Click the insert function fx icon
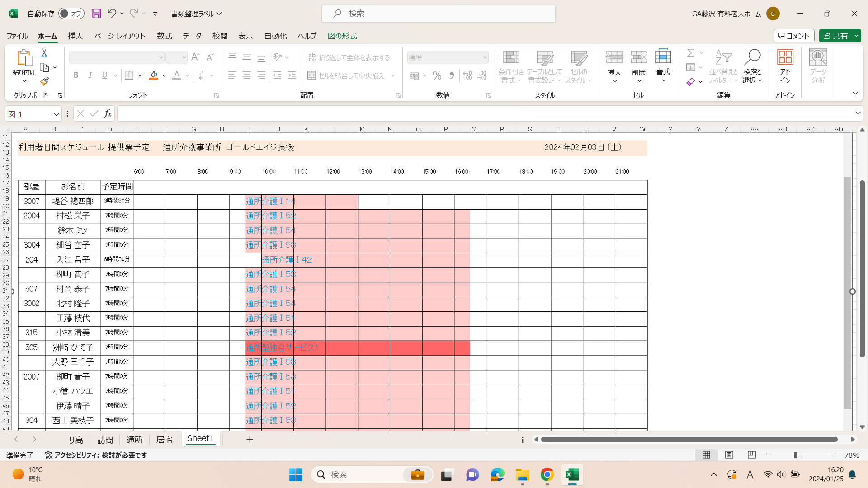The height and width of the screenshot is (488, 868). [108, 114]
